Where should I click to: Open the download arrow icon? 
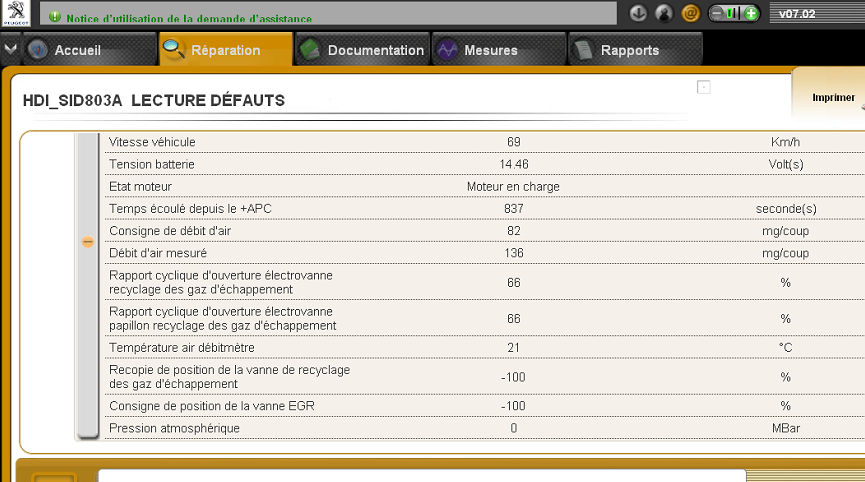pyautogui.click(x=638, y=13)
